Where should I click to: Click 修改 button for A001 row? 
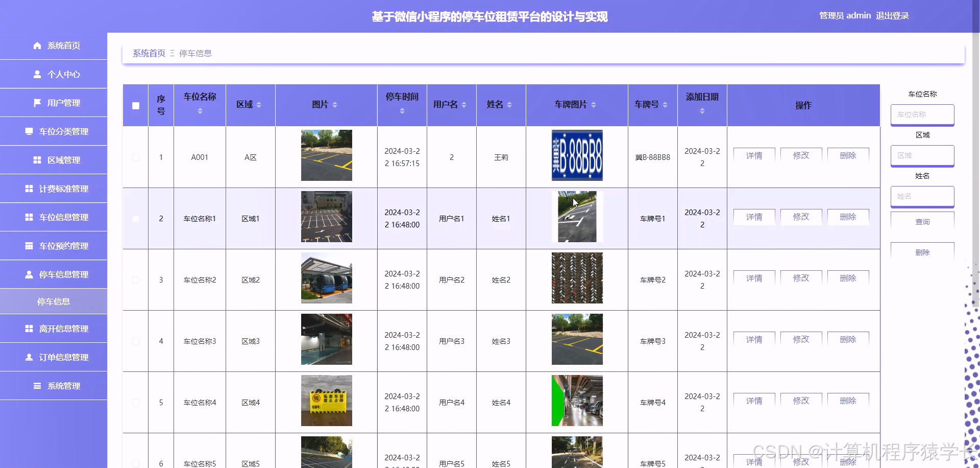click(x=801, y=155)
